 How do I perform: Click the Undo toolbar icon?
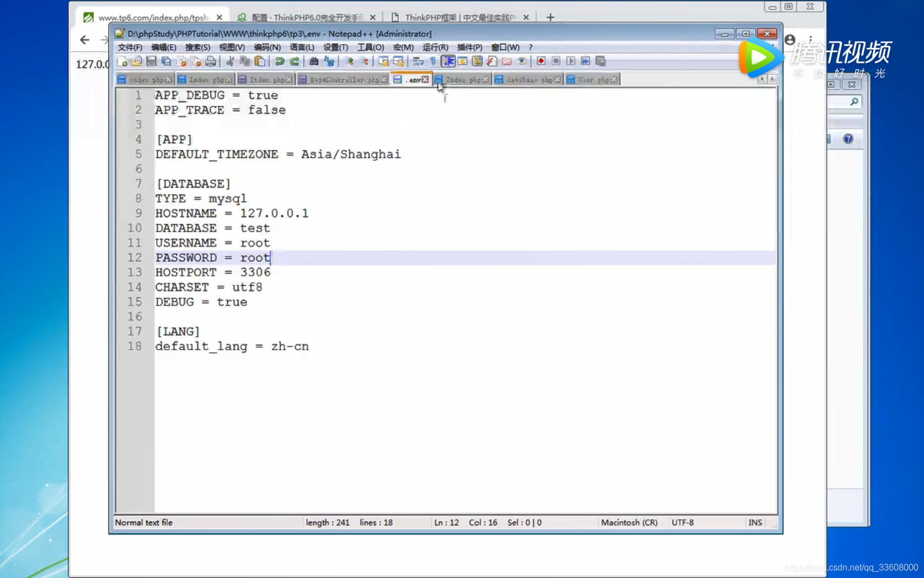coord(279,61)
